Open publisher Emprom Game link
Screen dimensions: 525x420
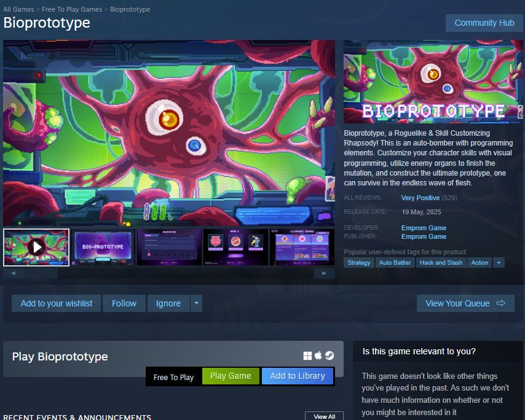coord(424,236)
